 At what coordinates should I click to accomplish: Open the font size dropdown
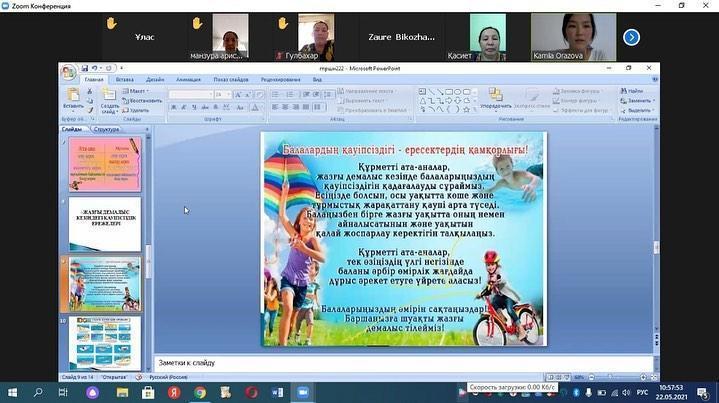pos(228,95)
